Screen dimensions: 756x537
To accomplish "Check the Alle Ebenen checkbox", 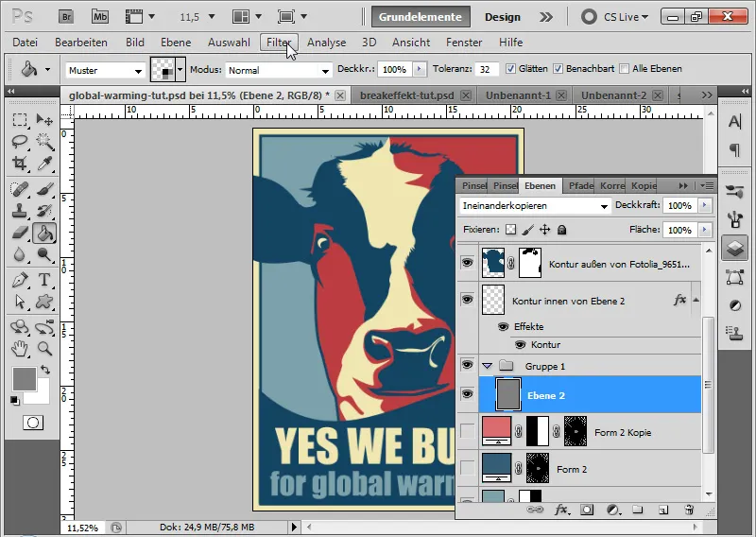I will tap(624, 69).
